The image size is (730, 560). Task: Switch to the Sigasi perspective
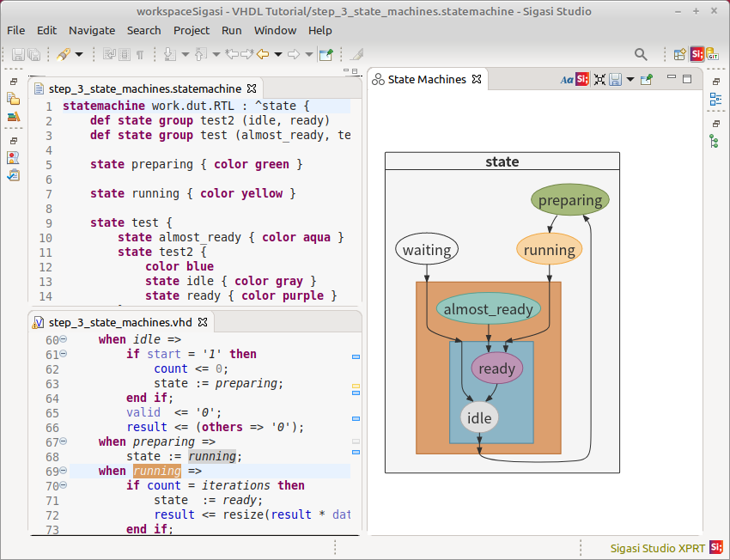pos(697,54)
